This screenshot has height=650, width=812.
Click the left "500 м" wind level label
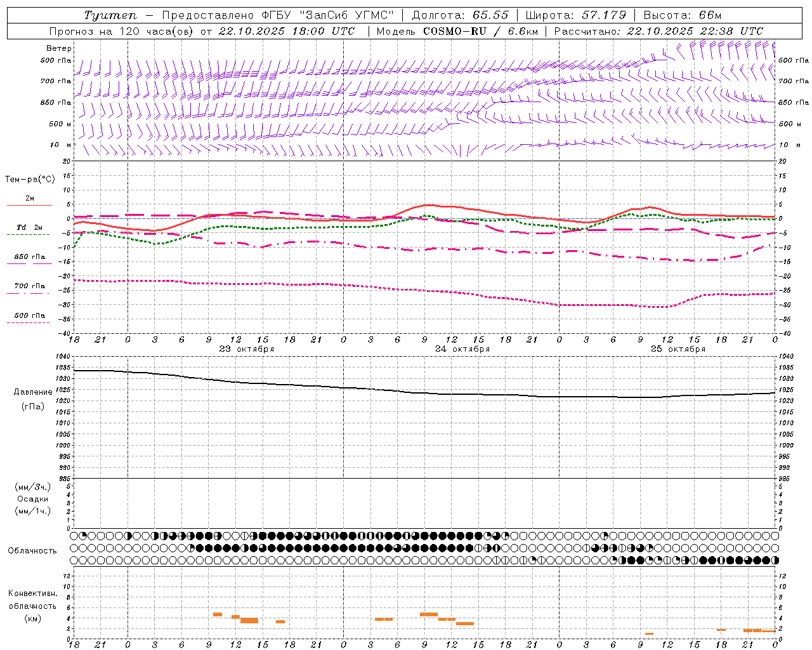point(60,124)
